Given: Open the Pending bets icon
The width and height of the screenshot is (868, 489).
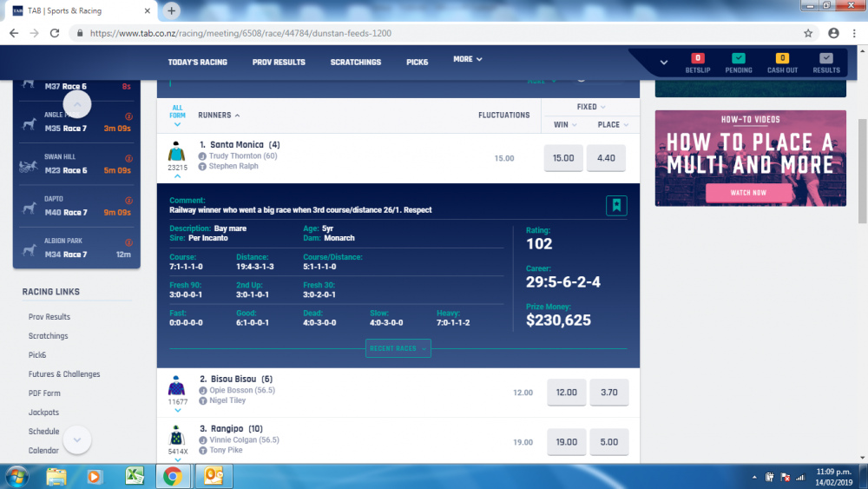Looking at the screenshot, I should point(739,63).
